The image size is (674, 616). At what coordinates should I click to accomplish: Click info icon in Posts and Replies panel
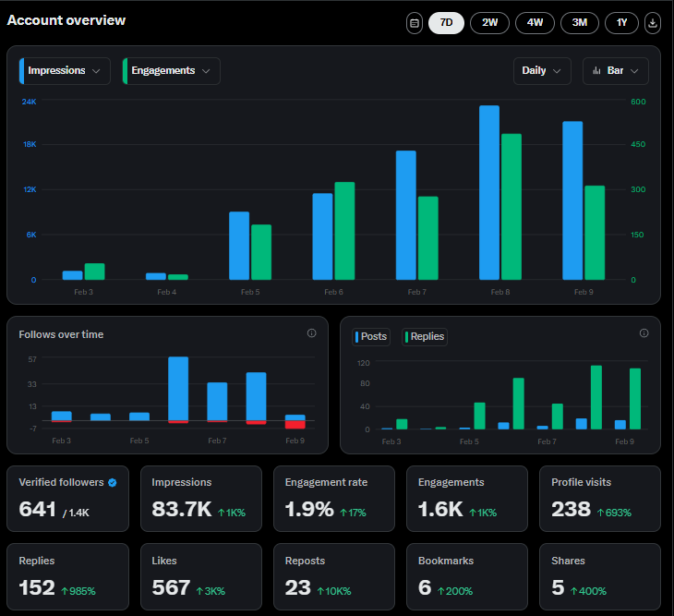point(644,333)
